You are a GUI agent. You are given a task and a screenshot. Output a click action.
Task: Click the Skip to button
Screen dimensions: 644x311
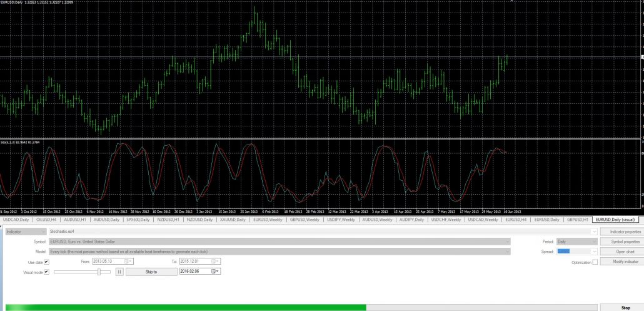click(x=151, y=272)
